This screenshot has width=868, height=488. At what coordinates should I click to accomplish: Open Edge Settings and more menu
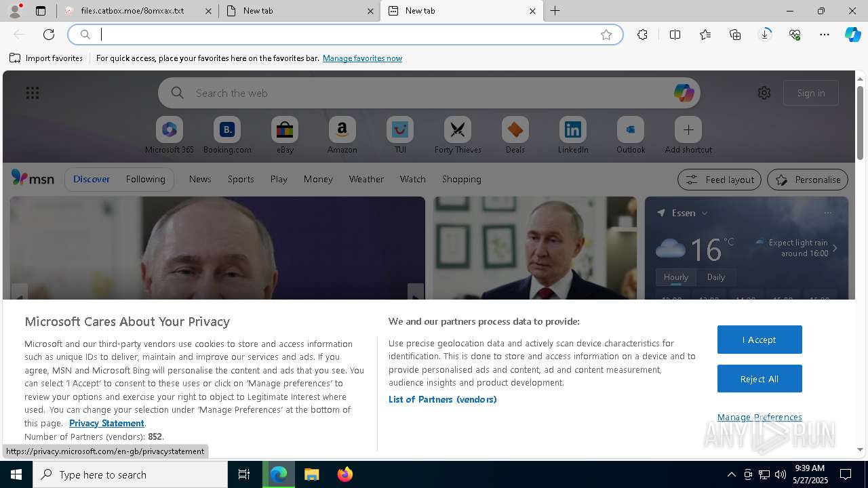[825, 35]
